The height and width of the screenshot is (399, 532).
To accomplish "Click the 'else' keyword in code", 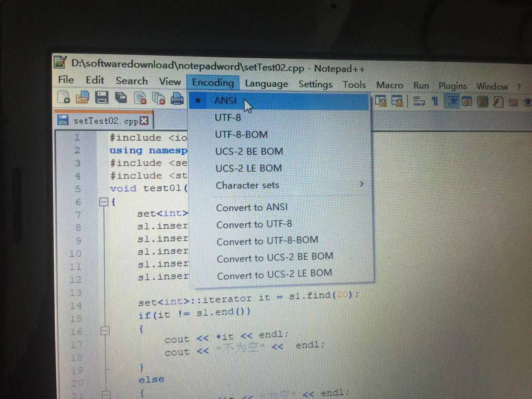I will (151, 379).
